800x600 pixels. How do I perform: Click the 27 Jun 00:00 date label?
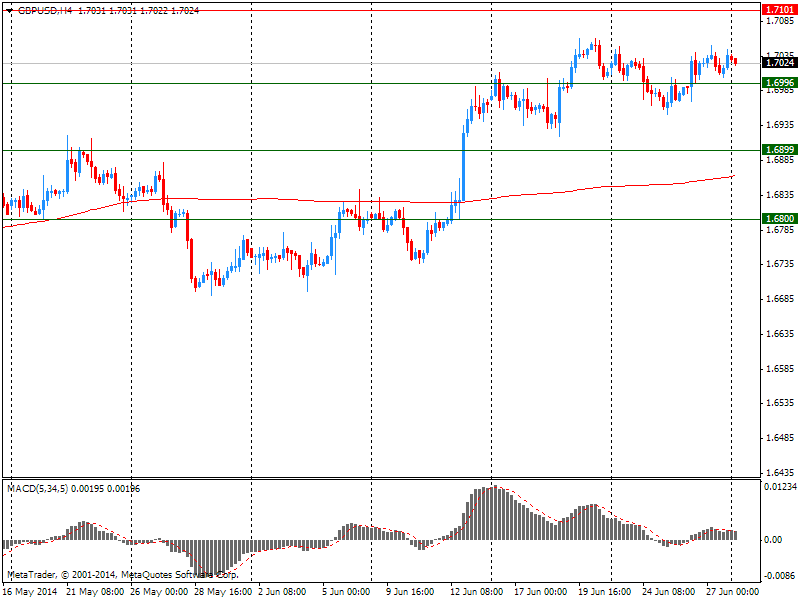(x=733, y=592)
